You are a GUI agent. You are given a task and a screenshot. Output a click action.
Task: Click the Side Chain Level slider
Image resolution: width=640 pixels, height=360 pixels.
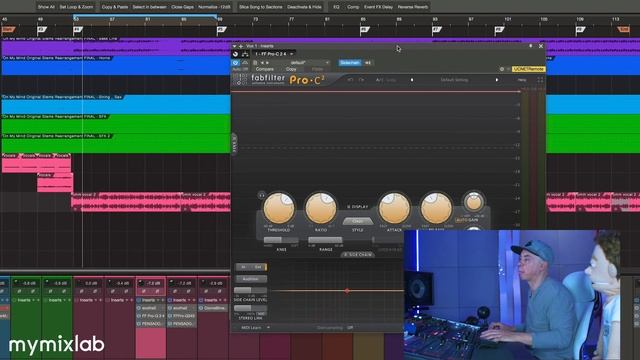[x=250, y=291]
